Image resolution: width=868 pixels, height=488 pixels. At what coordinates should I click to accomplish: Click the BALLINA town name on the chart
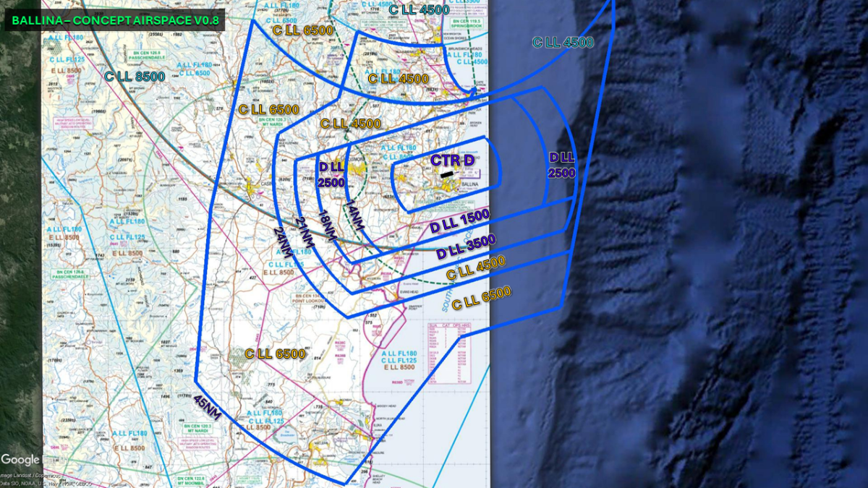[470, 186]
